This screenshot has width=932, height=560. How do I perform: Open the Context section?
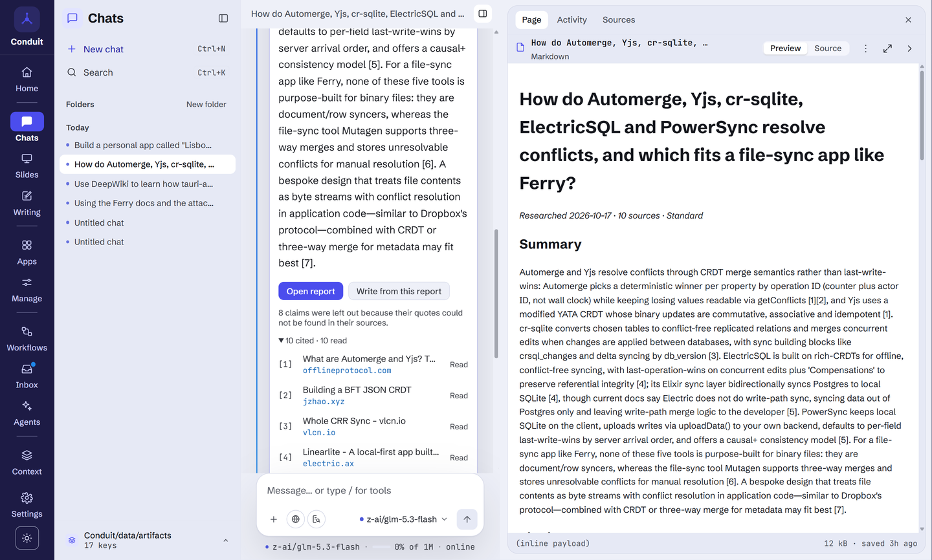[x=27, y=463]
